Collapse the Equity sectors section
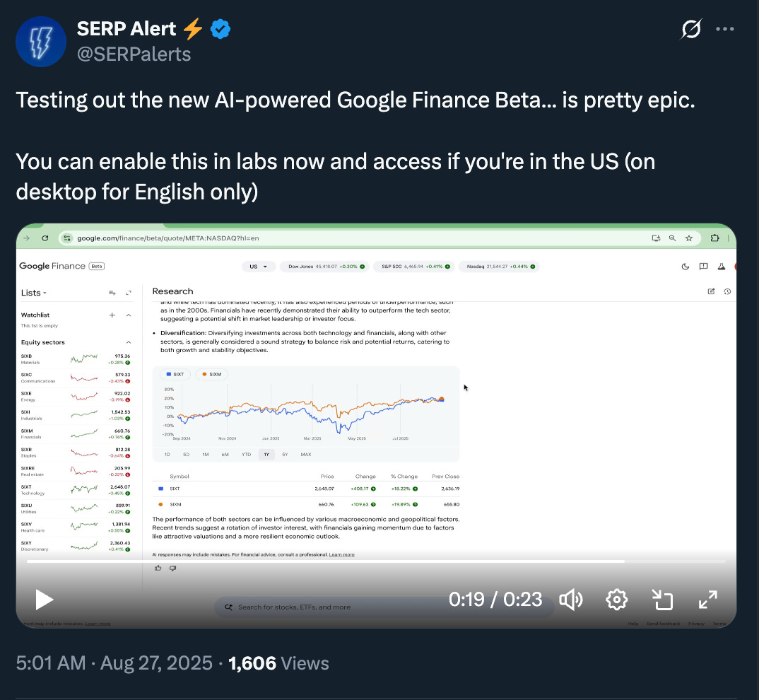The image size is (759, 700). 129,342
